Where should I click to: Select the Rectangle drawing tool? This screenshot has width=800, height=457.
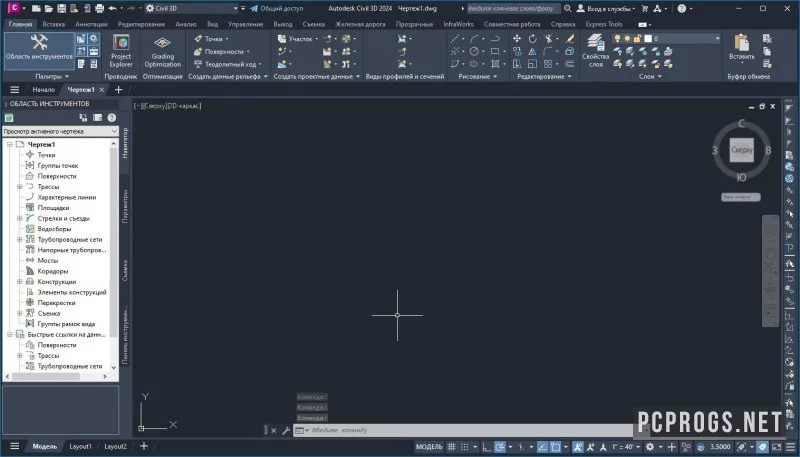coord(495,52)
